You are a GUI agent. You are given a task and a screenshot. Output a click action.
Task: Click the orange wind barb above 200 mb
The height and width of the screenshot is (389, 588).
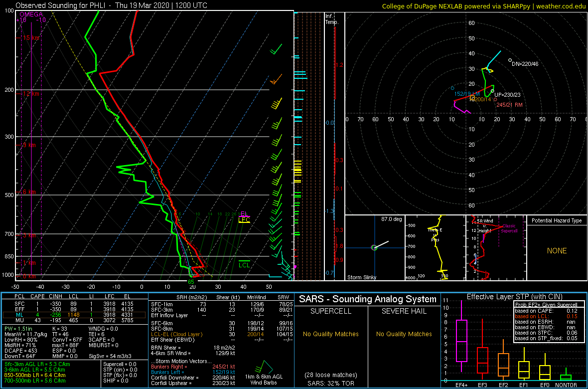(x=276, y=79)
